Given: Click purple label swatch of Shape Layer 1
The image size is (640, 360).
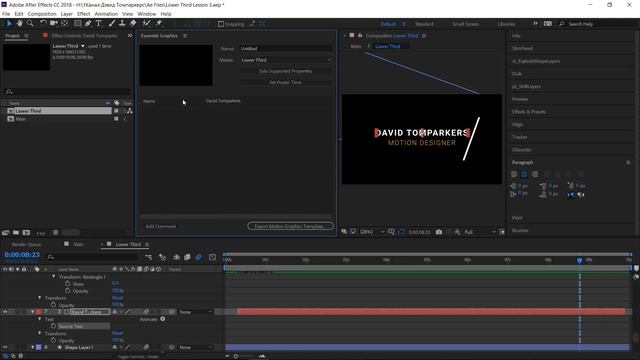Looking at the screenshot, I should tap(39, 347).
